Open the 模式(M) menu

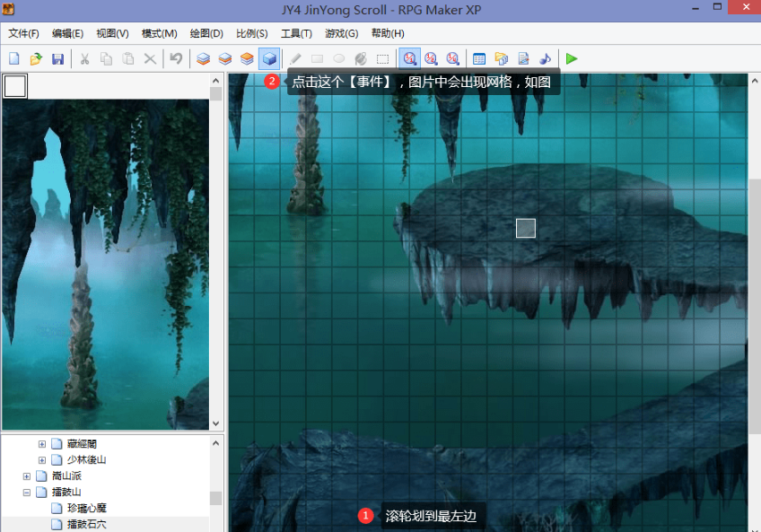point(159,33)
